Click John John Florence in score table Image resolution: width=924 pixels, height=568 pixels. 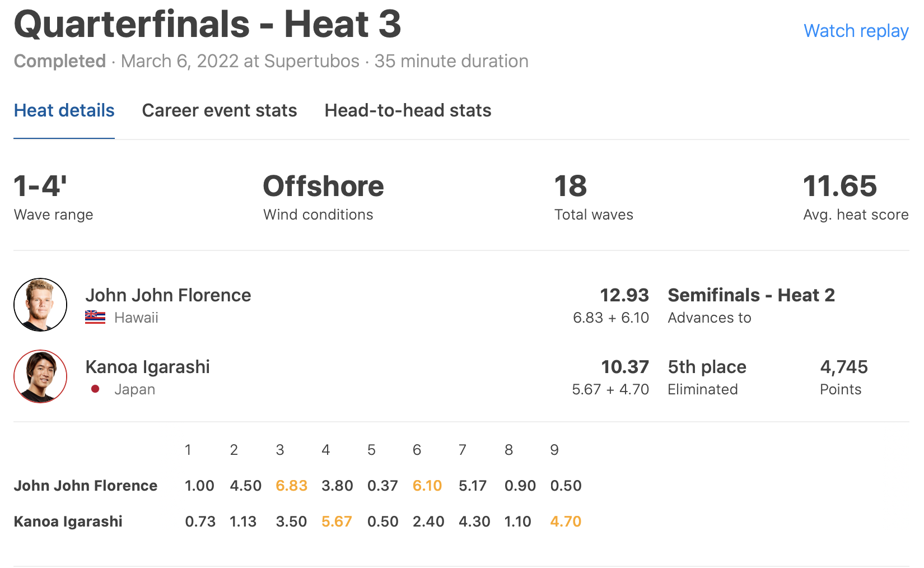(86, 486)
